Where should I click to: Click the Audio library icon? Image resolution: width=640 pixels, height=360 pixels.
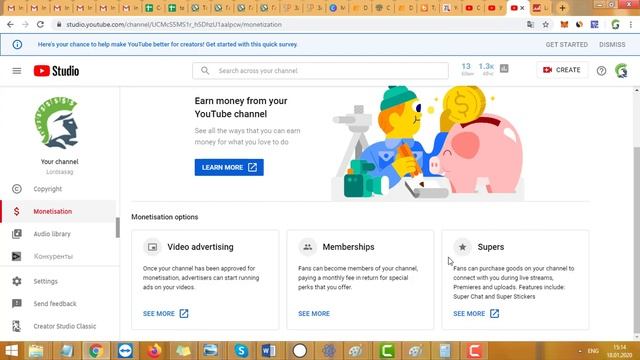click(17, 234)
